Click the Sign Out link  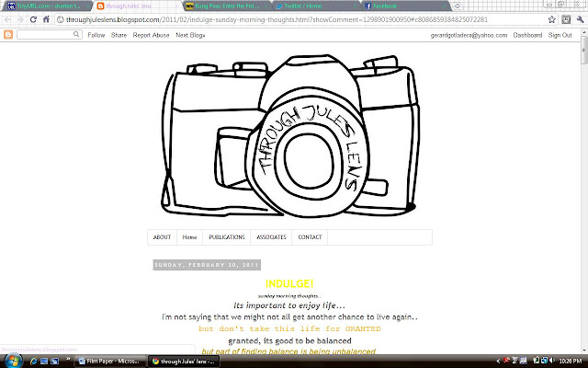point(560,35)
